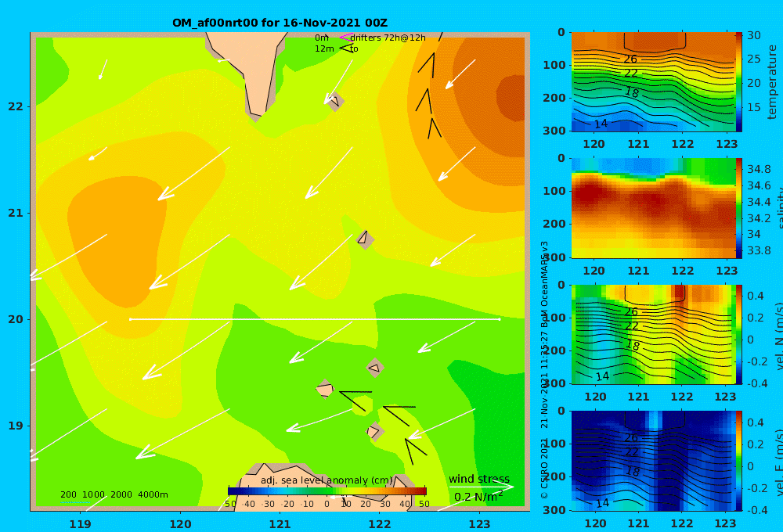This screenshot has width=783, height=532.
Task: Click the island marker near latitude 20.8
Action: point(365,239)
